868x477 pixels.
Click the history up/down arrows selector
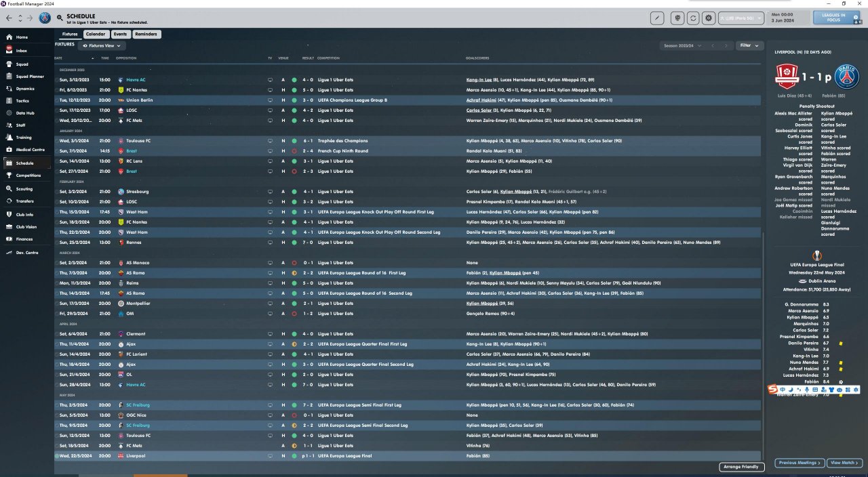(20, 18)
